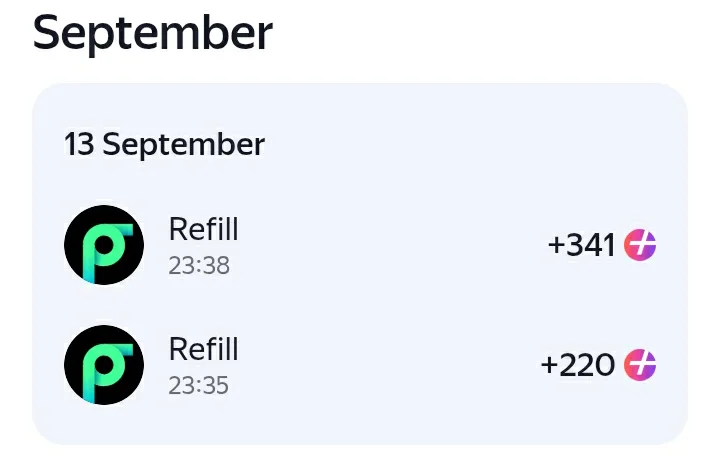Click the second Refill label
720x455 pixels.
(x=203, y=349)
